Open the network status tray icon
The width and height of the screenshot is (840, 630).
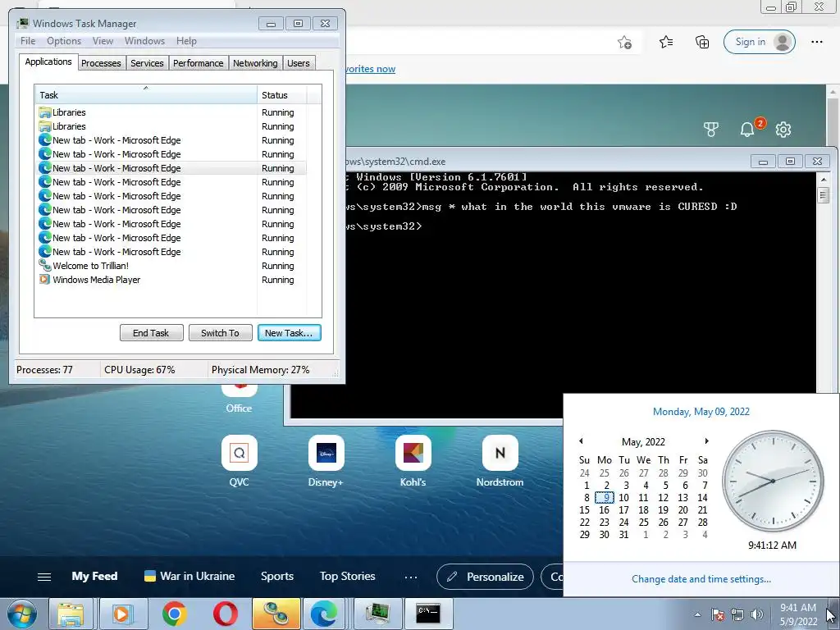(737, 614)
